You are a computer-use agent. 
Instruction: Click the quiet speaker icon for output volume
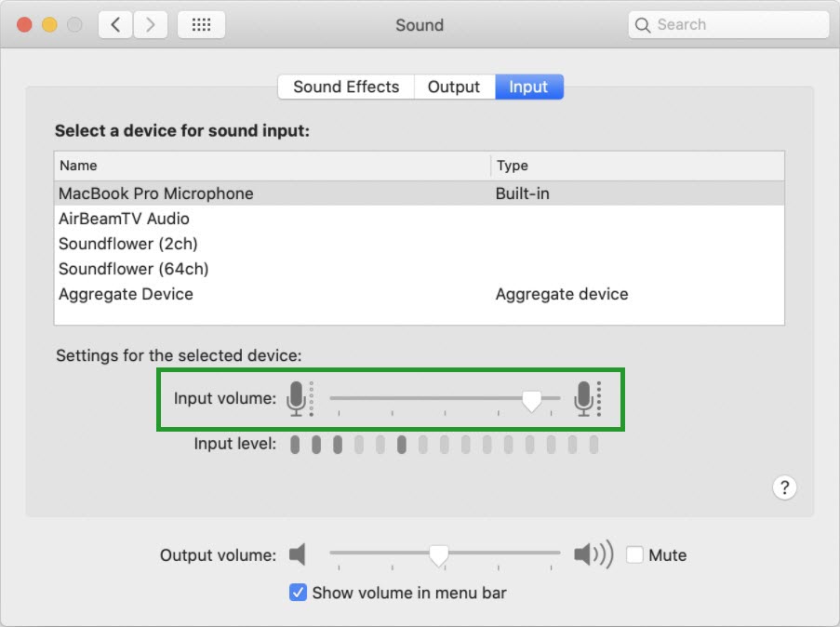[x=298, y=554]
